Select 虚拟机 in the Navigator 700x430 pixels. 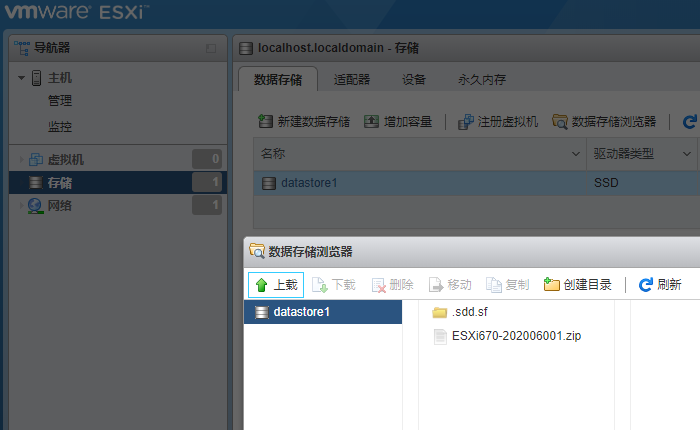click(66, 159)
